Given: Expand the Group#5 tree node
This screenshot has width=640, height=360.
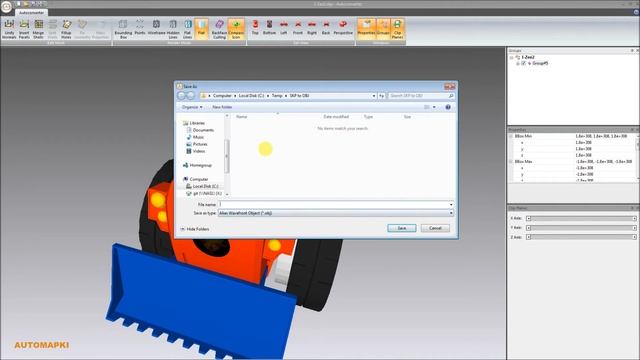Looking at the screenshot, I should [518, 64].
